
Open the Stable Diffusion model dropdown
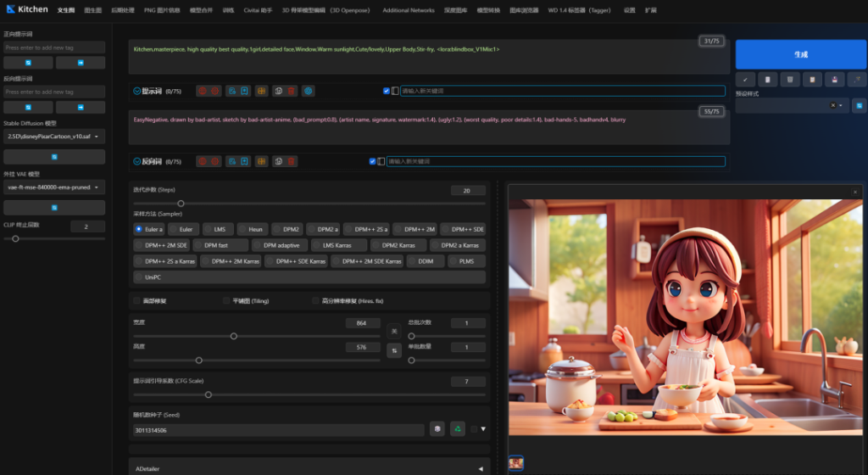54,137
